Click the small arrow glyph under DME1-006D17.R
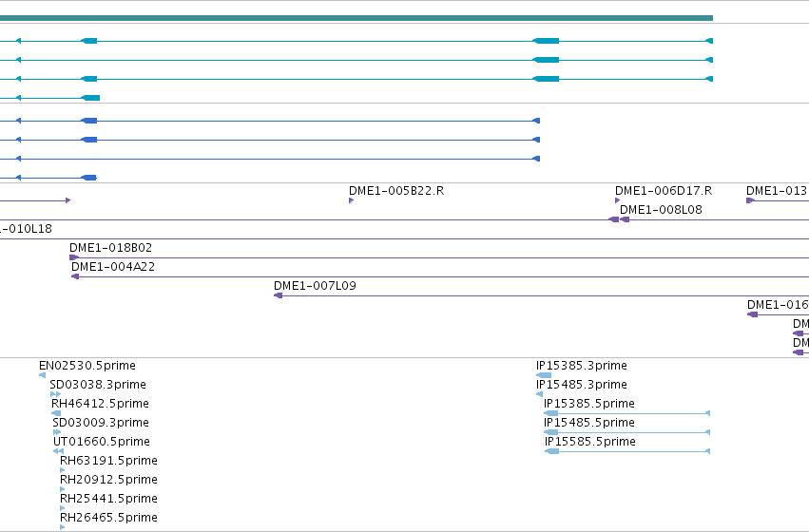The width and height of the screenshot is (809, 532). (618, 200)
